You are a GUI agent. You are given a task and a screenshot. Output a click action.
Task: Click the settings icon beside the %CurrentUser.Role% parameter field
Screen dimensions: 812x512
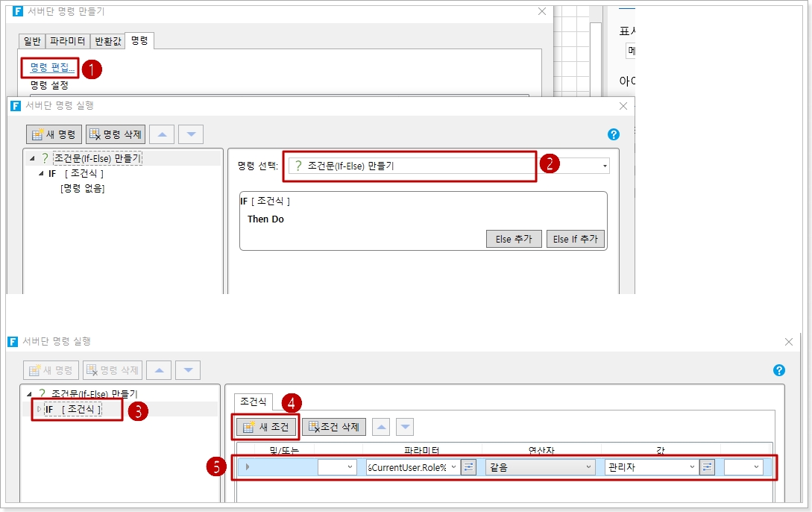pos(468,467)
